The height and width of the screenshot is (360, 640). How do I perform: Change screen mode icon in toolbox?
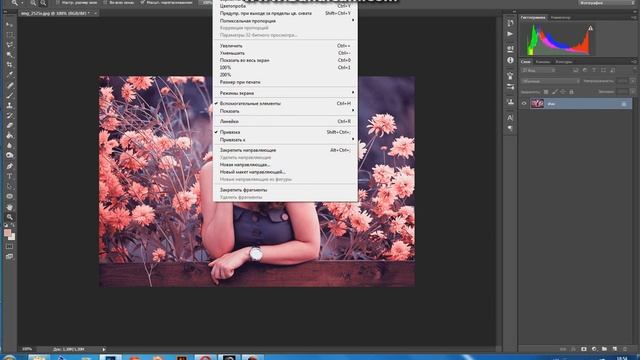click(9, 256)
